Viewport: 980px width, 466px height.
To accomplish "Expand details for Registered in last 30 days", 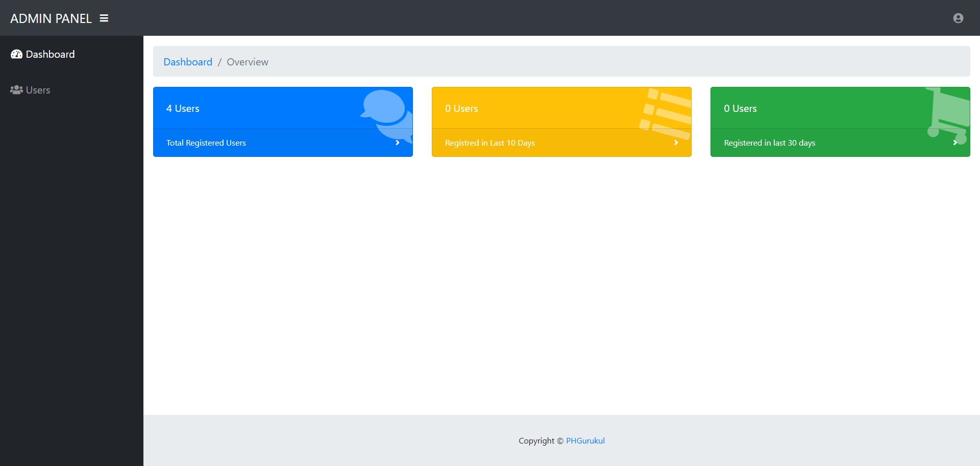I will (x=954, y=143).
